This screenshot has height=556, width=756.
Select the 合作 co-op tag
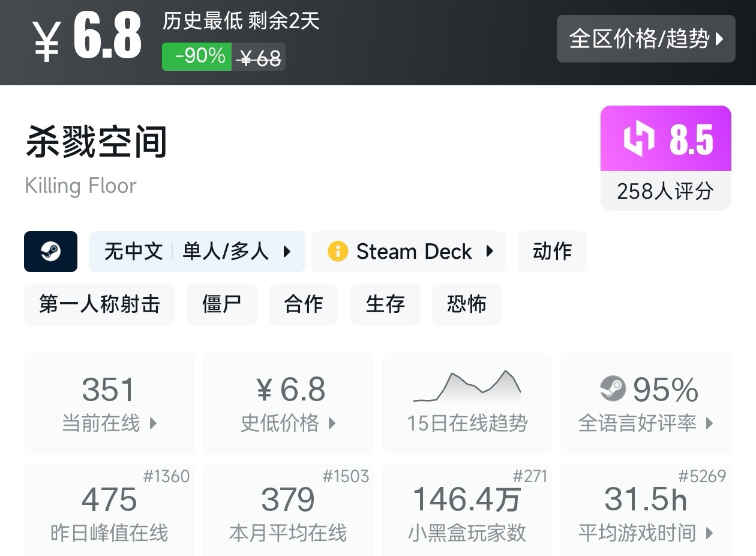(304, 304)
